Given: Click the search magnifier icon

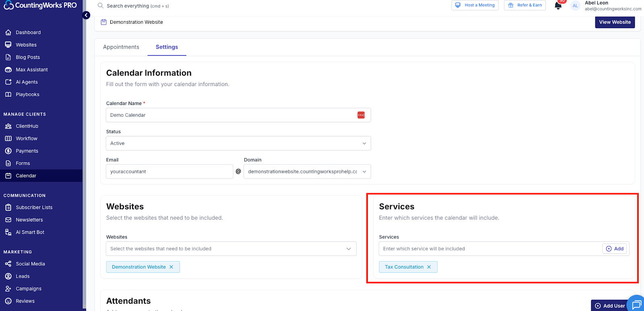Looking at the screenshot, I should pyautogui.click(x=101, y=6).
